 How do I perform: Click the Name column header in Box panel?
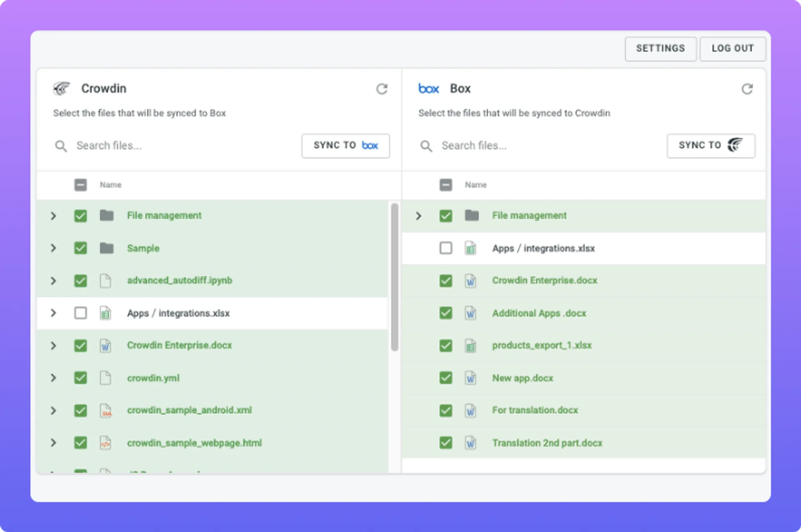tap(476, 185)
